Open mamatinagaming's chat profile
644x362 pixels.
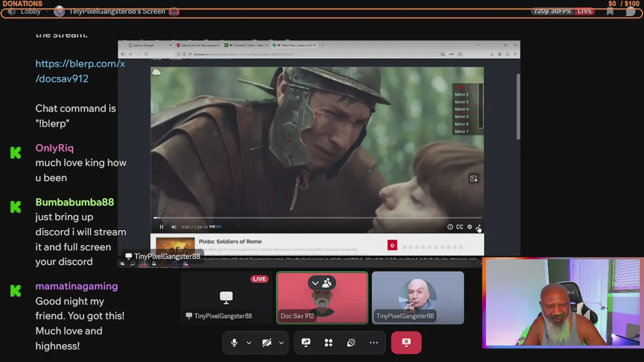[x=76, y=286]
